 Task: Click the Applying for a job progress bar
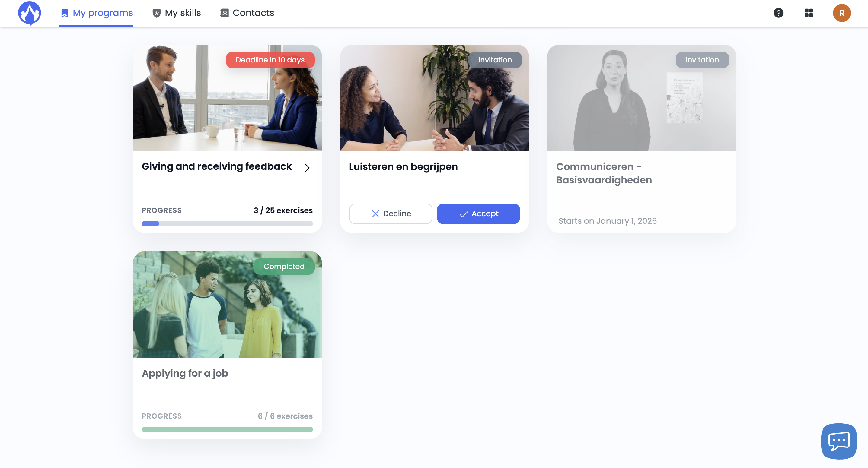click(x=227, y=429)
